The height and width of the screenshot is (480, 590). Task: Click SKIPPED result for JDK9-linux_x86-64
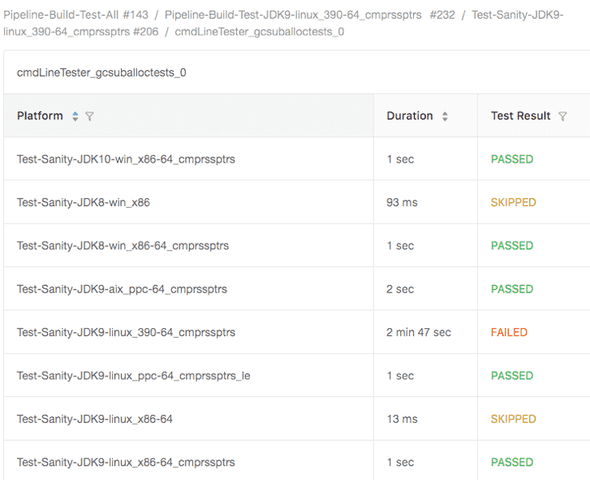(513, 419)
